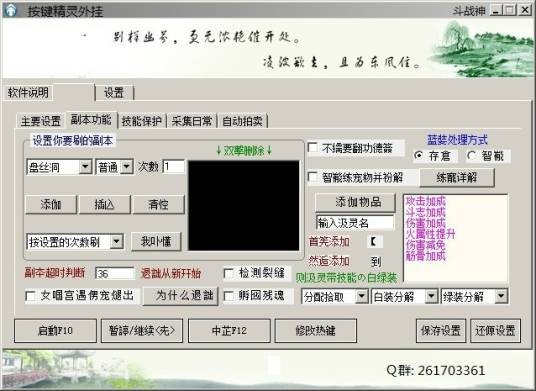Click the home icon in title bar
536x391 pixels.
tap(11, 11)
